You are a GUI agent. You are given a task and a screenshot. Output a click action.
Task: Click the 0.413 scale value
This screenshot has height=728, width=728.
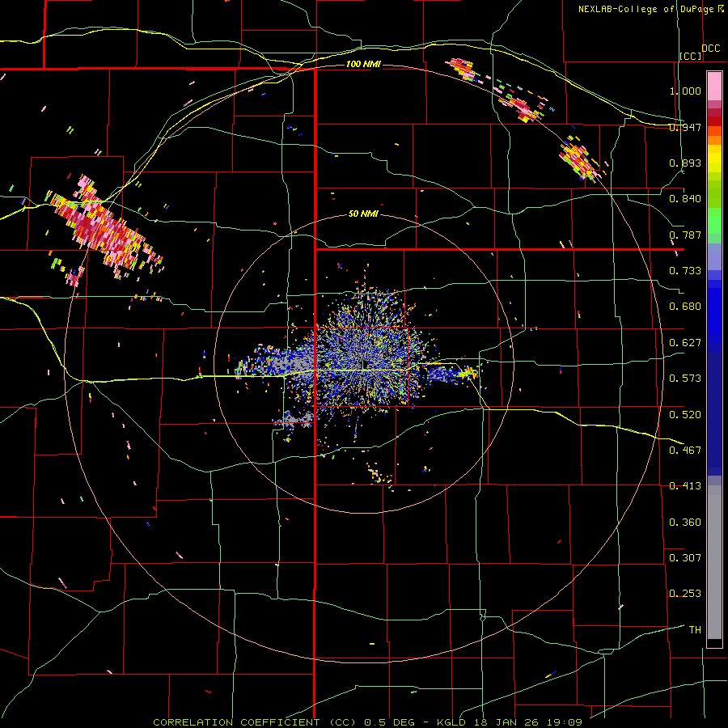[x=685, y=486]
